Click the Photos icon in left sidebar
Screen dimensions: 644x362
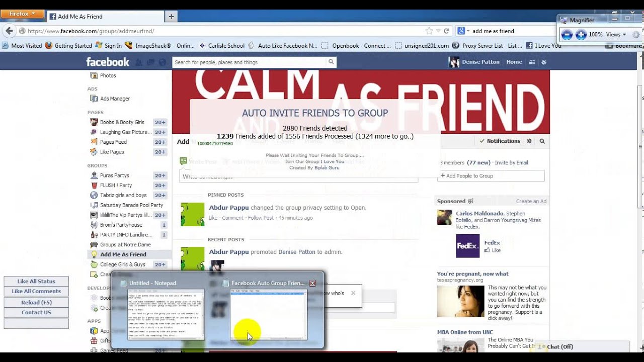pos(94,75)
